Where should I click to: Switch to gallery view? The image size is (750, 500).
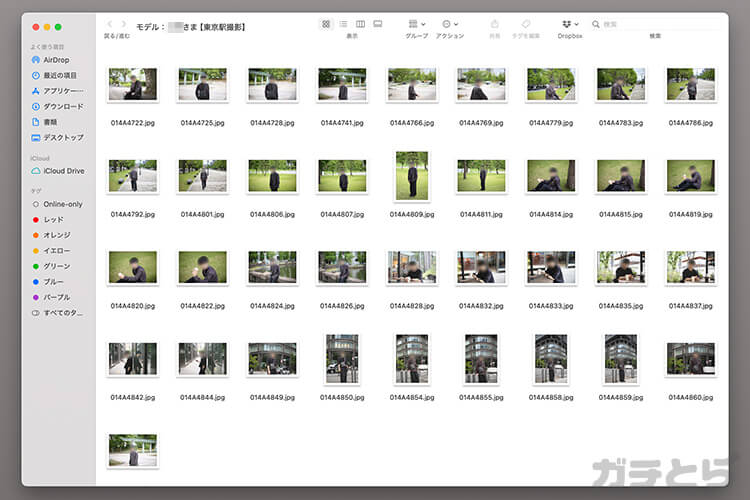[377, 24]
